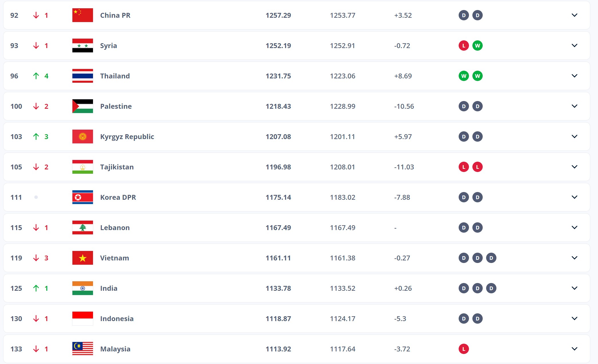Click the Lebanon flag icon
The height and width of the screenshot is (364, 598).
pos(82,227)
